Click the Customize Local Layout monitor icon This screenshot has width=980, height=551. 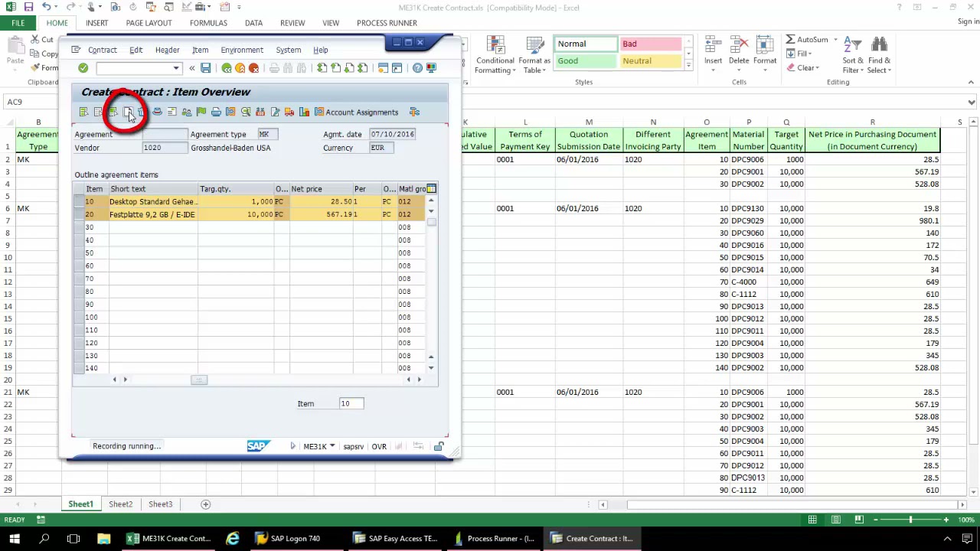coord(431,68)
